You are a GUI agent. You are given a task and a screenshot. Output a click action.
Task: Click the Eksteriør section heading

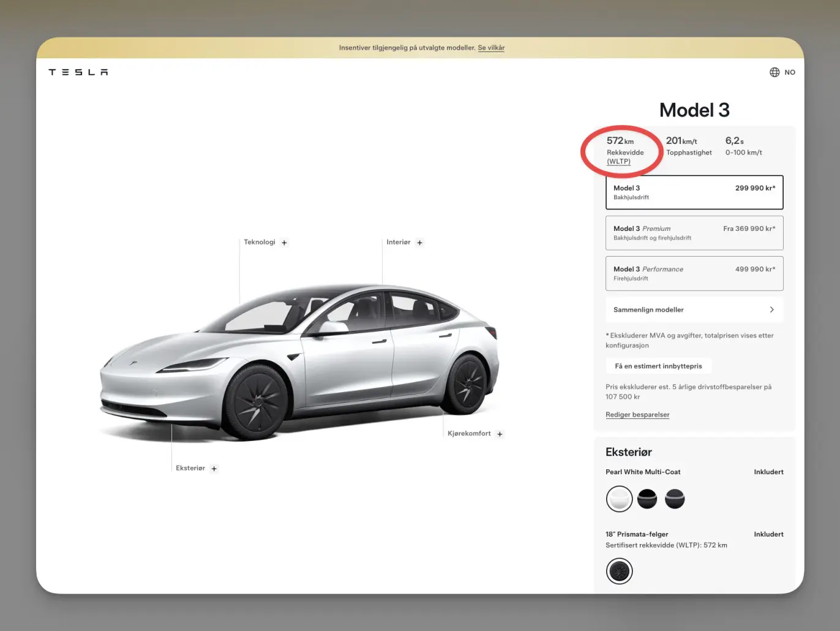(x=629, y=452)
